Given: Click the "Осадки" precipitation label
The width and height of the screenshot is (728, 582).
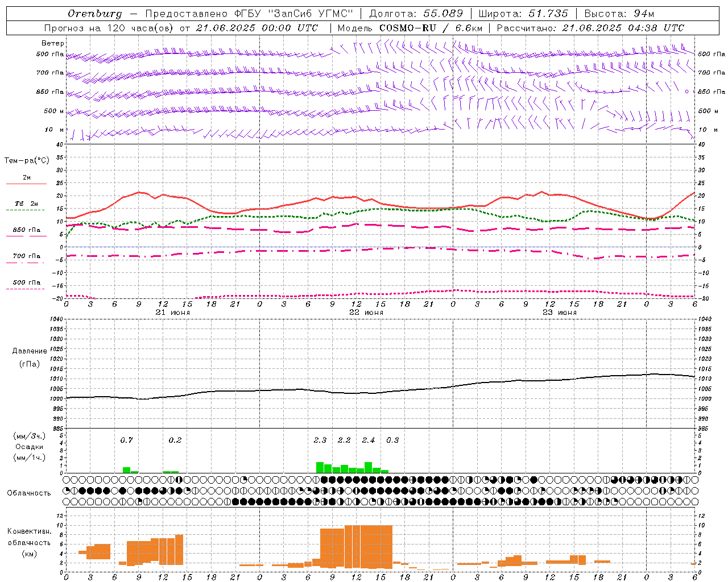Looking at the screenshot, I should tap(29, 447).
